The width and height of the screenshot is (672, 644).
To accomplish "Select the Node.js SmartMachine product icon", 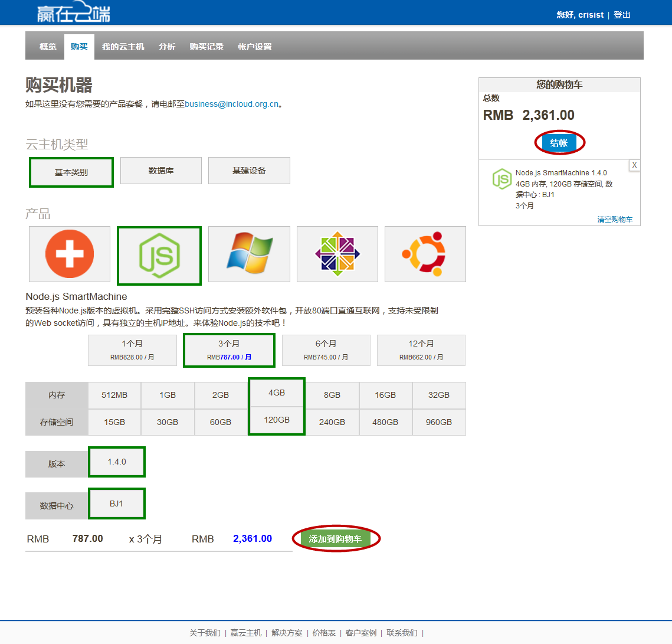I will click(159, 256).
